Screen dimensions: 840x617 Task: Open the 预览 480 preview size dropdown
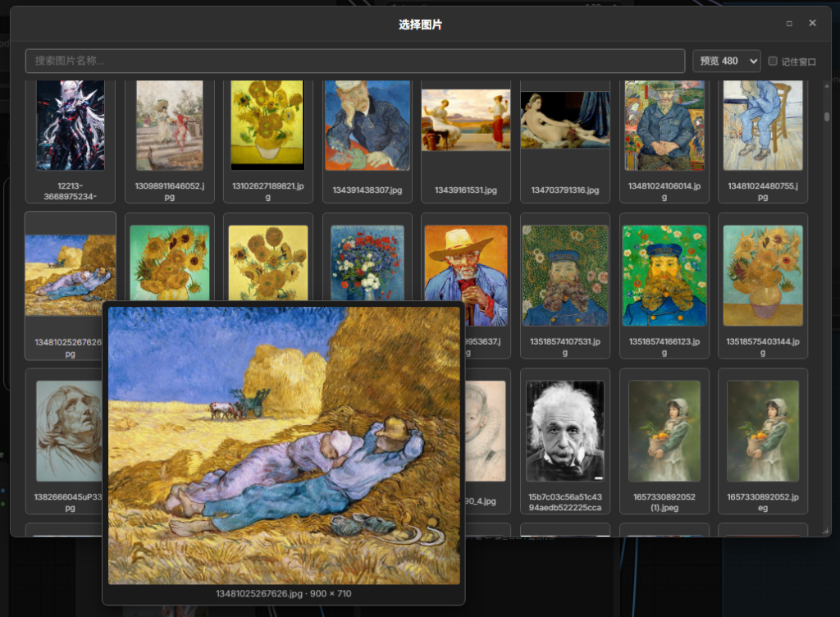click(x=727, y=61)
